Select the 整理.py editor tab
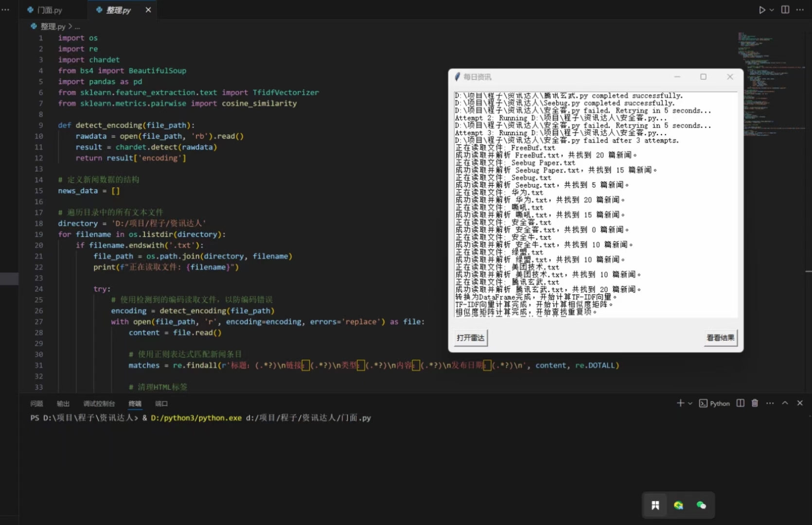This screenshot has width=812, height=525. click(x=119, y=10)
